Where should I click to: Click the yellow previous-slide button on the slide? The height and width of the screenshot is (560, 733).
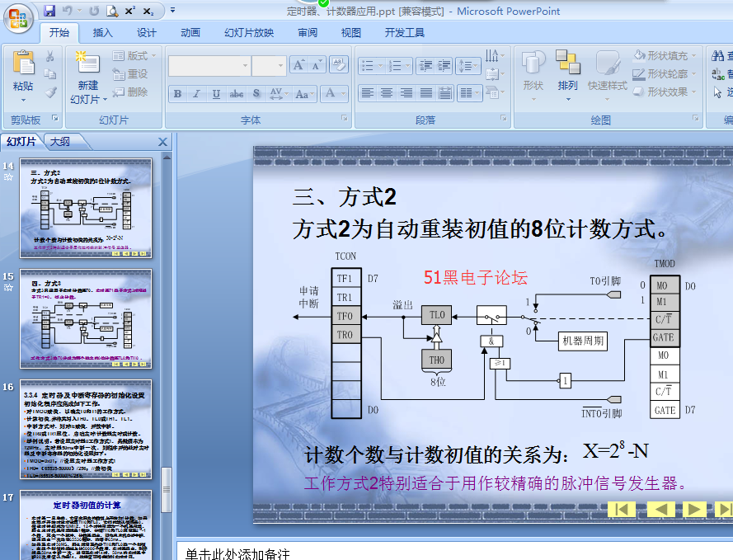coord(660,510)
